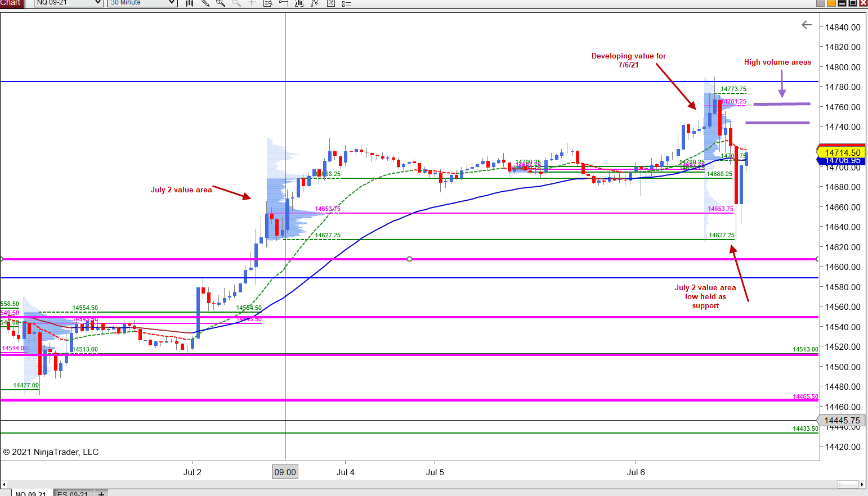Open the data box icon
868x496 pixels.
click(268, 3)
